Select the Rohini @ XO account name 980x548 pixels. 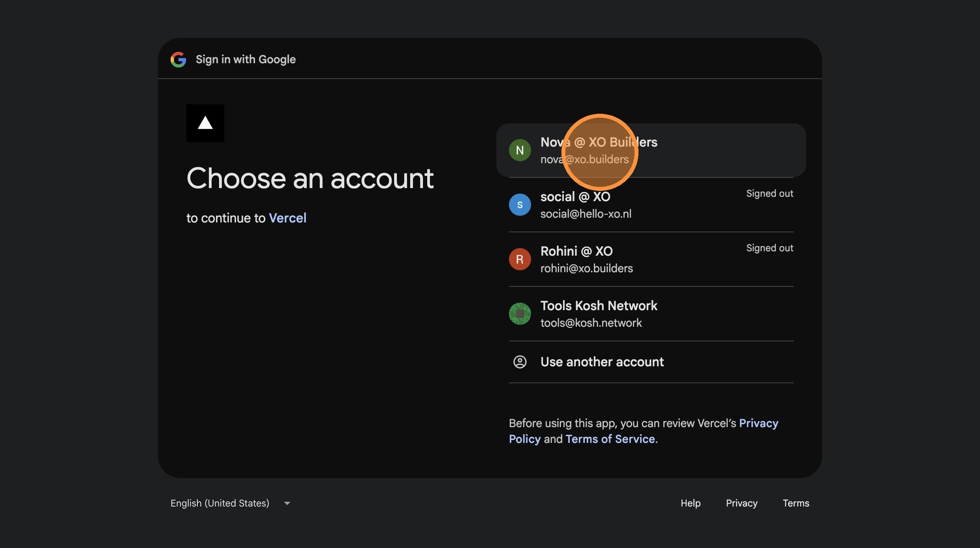(x=576, y=251)
